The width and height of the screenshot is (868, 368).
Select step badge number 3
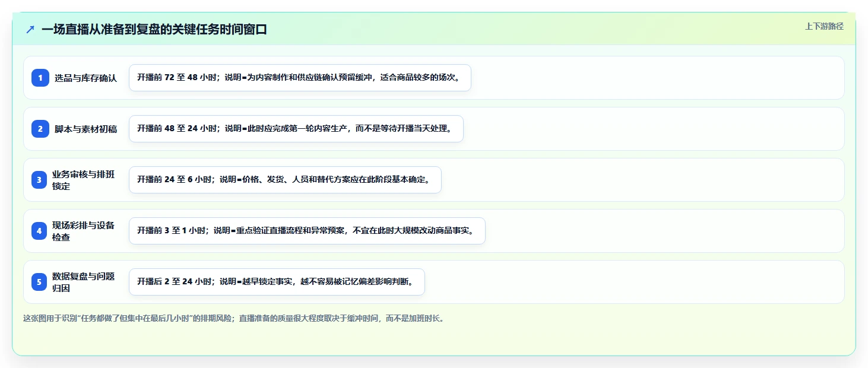click(x=40, y=180)
